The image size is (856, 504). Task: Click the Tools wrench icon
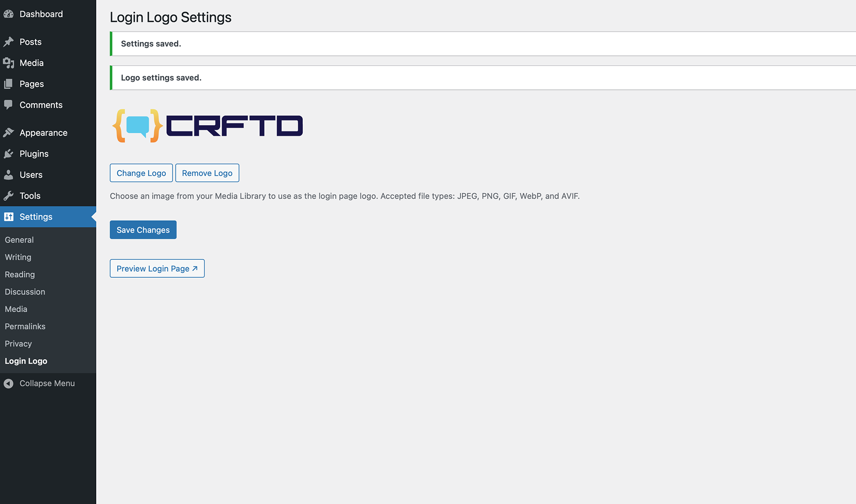[9, 196]
